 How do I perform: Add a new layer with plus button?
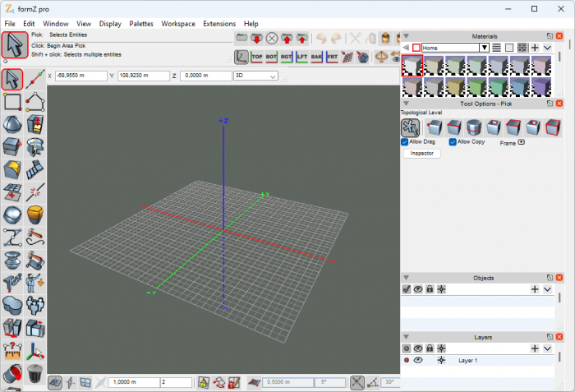coord(535,348)
